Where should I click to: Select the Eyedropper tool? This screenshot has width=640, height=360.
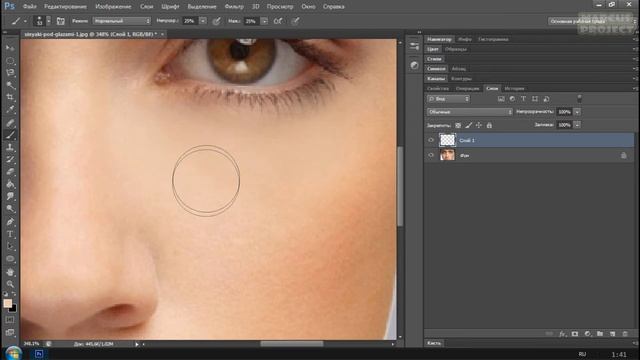10,109
